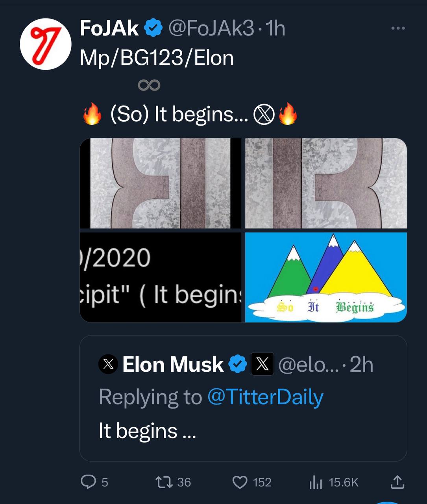Click FoJAk's blue verified badge
Image resolution: width=427 pixels, height=504 pixels.
point(153,28)
